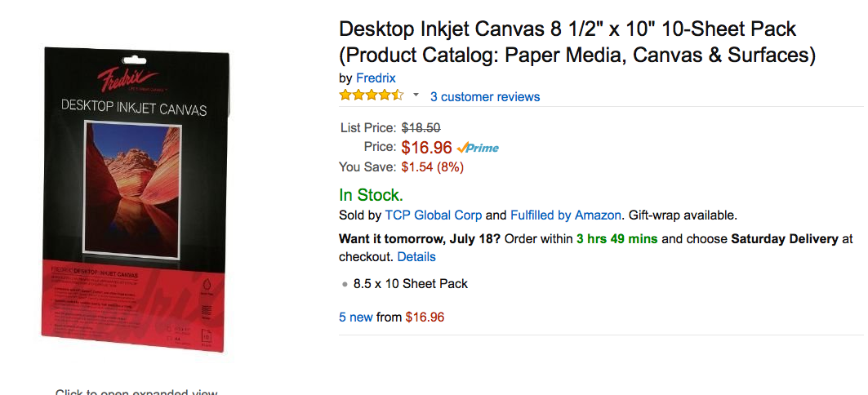The height and width of the screenshot is (395, 868).
Task: Open the Fredrix brand link
Action: 376,78
